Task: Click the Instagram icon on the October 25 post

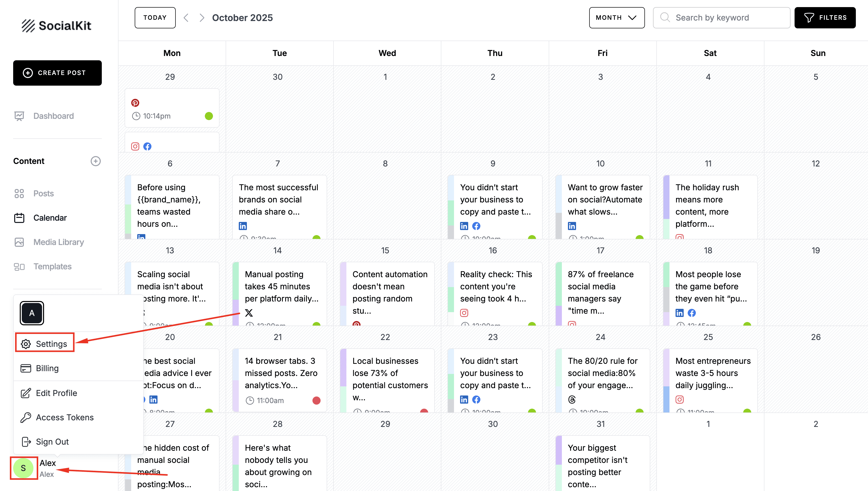Action: pos(680,400)
